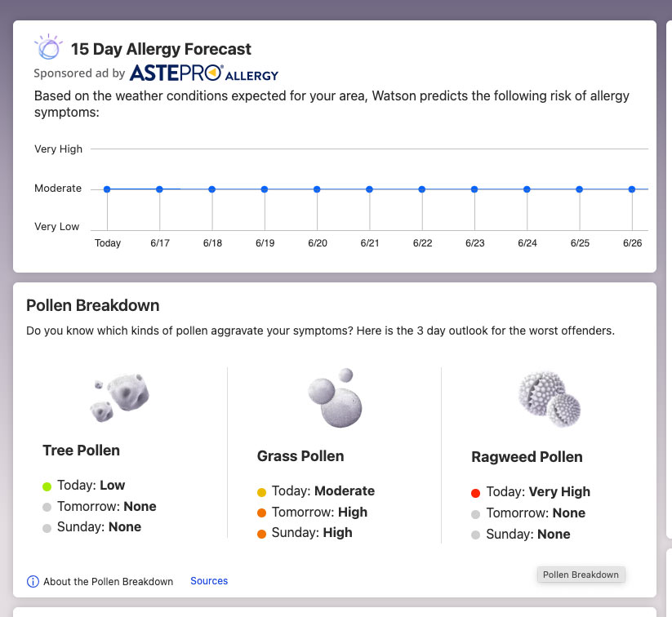Screen dimensions: 672x617
Task: Click the green Low tree pollen dot
Action: [47, 486]
